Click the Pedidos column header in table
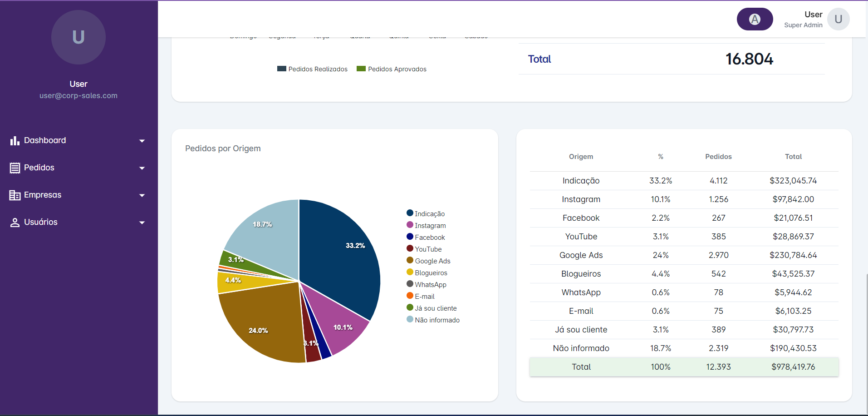Screen dimensions: 868x416 (718, 156)
